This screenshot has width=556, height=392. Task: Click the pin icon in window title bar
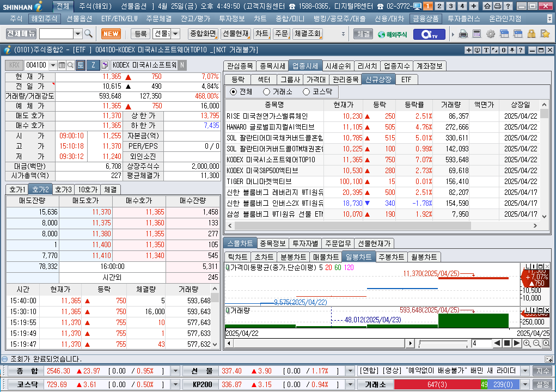512,50
